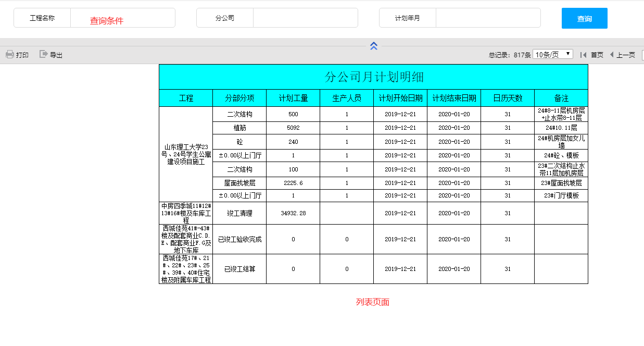Viewport: 644px width, 346px height.
Task: Click the 计划工量 column header
Action: click(293, 98)
